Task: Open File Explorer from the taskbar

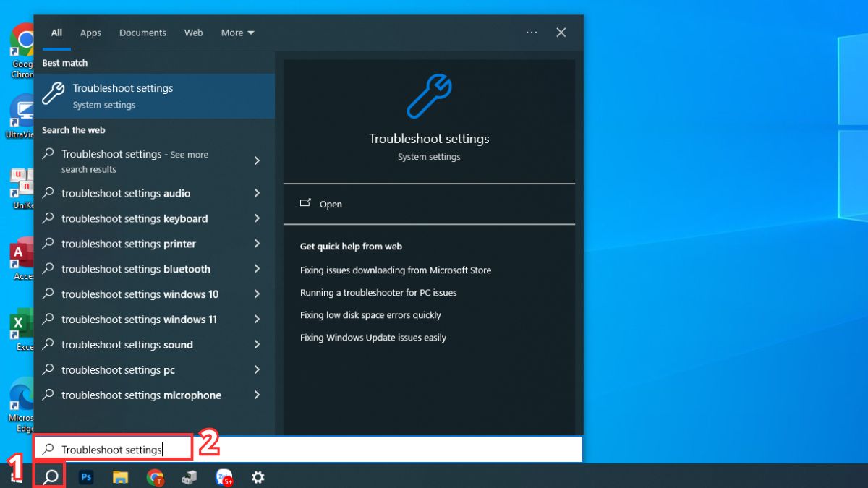Action: 120,477
